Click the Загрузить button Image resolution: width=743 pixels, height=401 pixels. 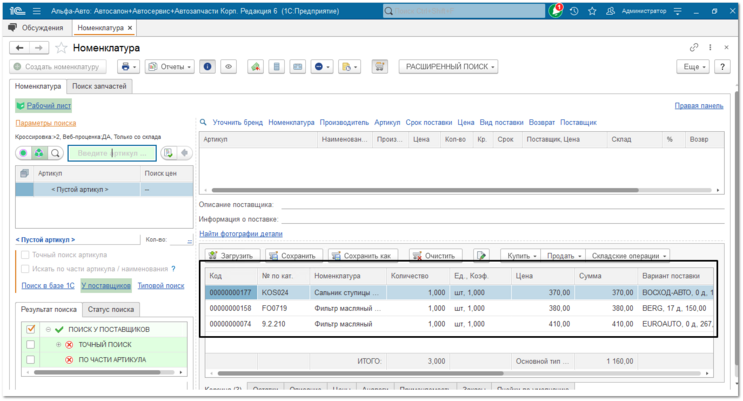(233, 256)
